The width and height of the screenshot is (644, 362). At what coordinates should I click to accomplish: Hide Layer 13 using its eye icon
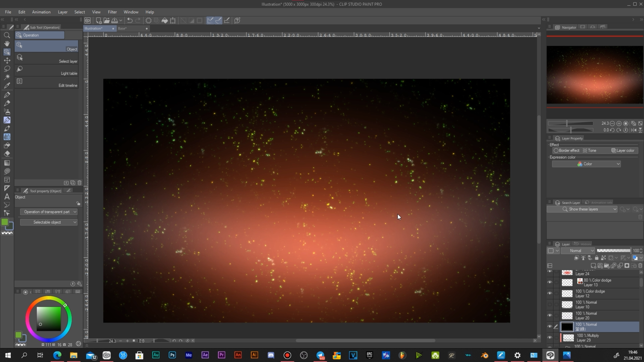pyautogui.click(x=550, y=282)
